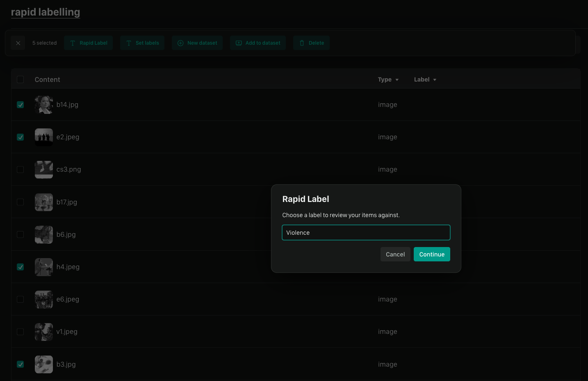Click the image type cell for b3.jpg
This screenshot has width=588, height=381.
(387, 364)
